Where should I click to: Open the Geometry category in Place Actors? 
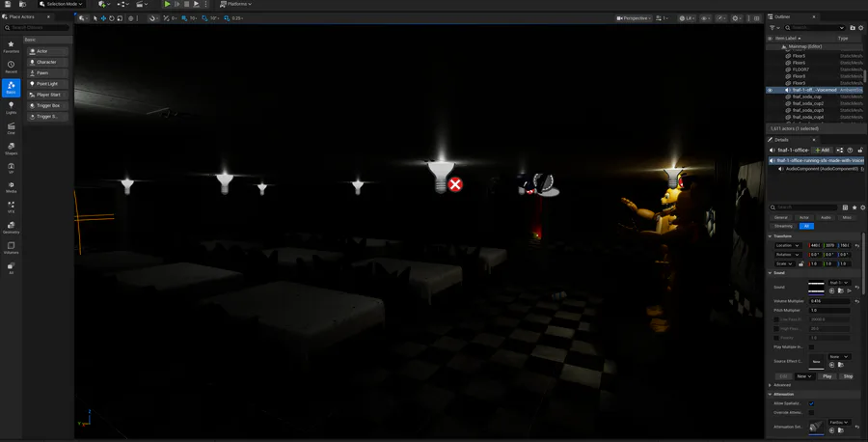coord(11,227)
